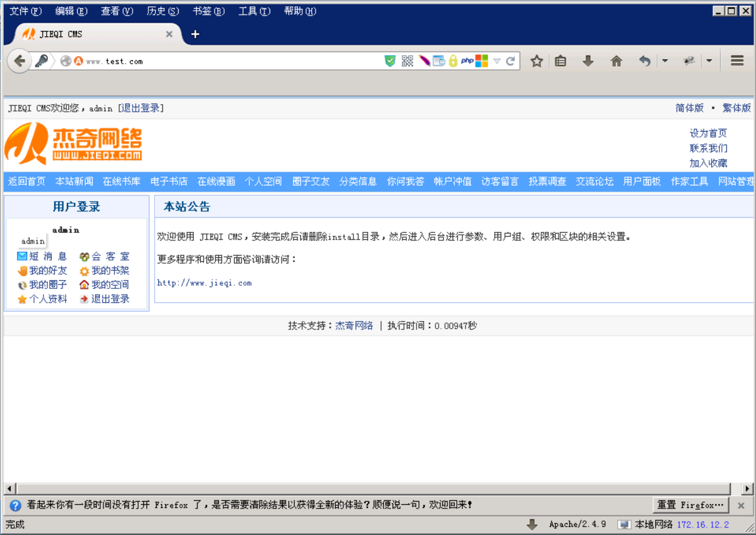Image resolution: width=756 pixels, height=535 pixels.
Task: Open the 短消息 envelope icon
Action: 21,256
